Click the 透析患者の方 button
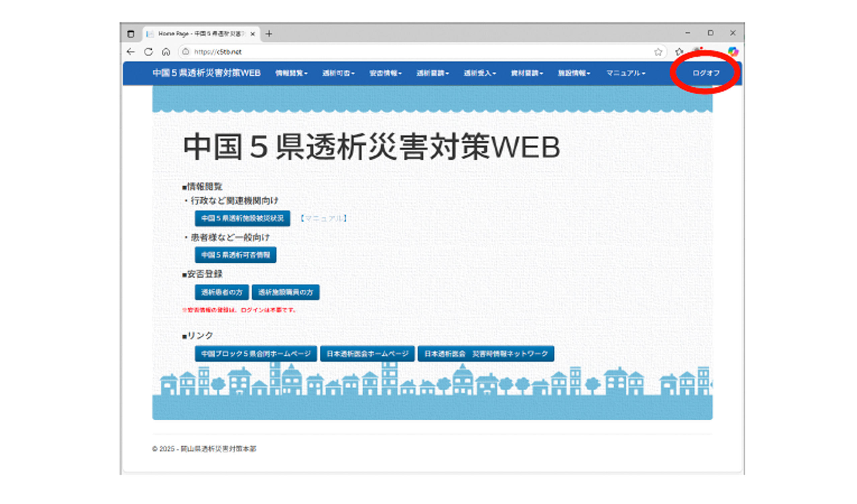This screenshot has height=504, width=857. pos(221,292)
